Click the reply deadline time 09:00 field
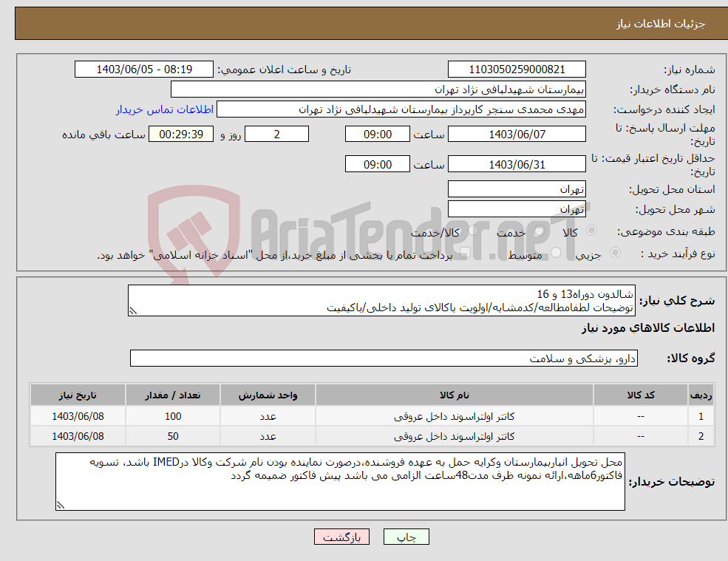 point(378,135)
